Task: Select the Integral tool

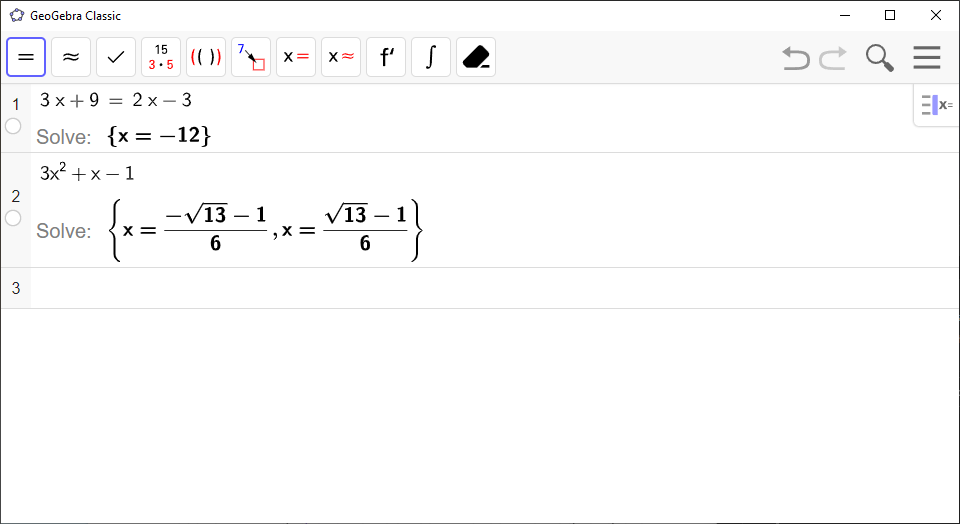Action: [431, 57]
